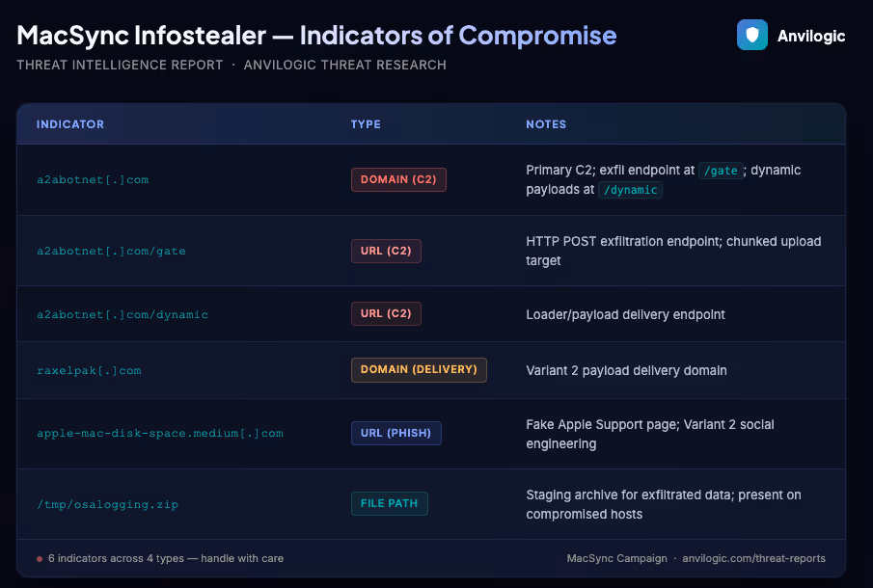This screenshot has height=588, width=873.
Task: Select the raxelpak[.]com indicator
Action: point(89,370)
